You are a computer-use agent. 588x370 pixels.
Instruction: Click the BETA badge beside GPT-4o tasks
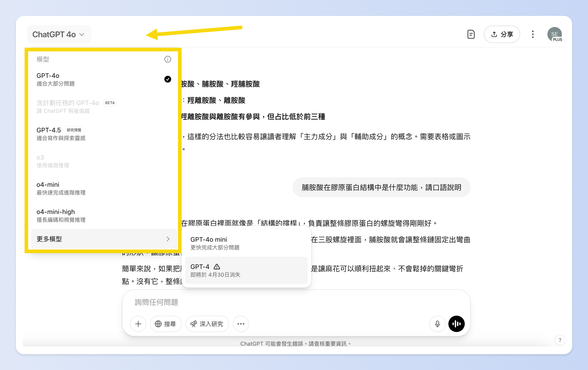[110, 103]
